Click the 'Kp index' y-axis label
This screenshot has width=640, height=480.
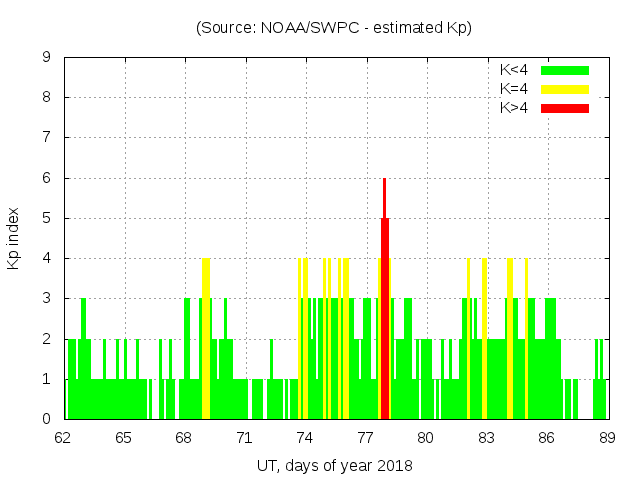(x=14, y=238)
